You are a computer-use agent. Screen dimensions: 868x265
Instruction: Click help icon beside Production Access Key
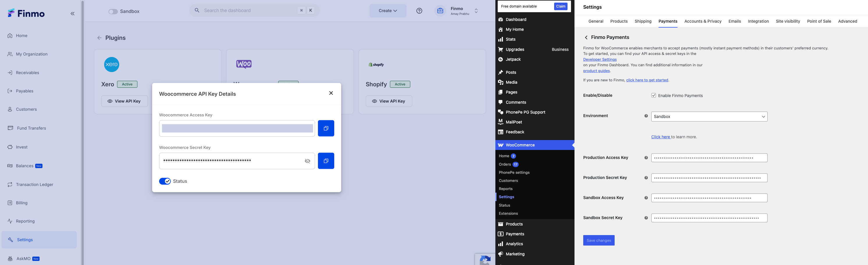pos(646,157)
